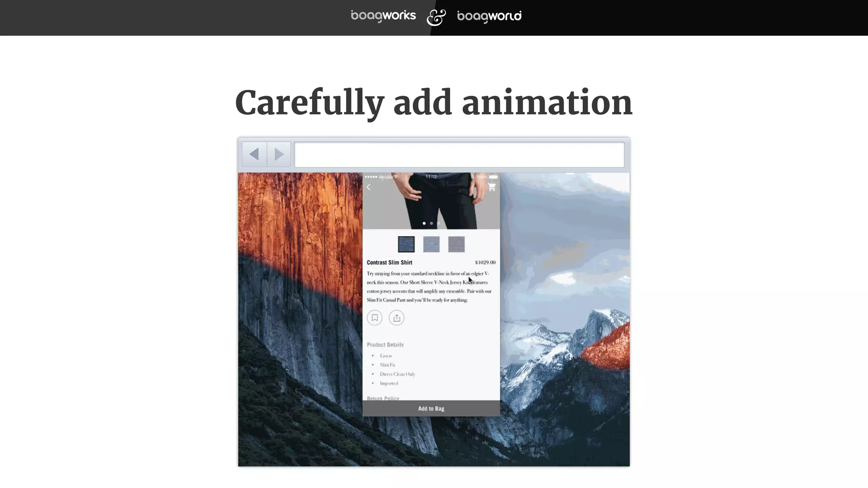Click the Carefully add animation heading
This screenshot has width=868, height=488.
[434, 103]
